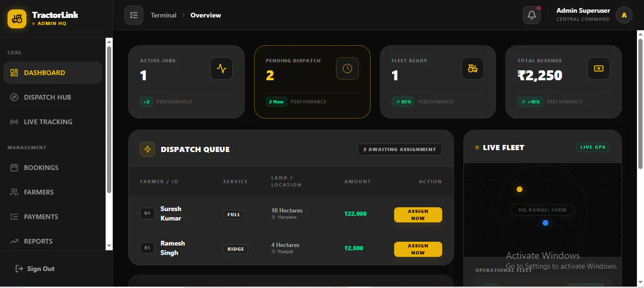This screenshot has height=288, width=644.
Task: Click the ₹2,800 amount
Action: tap(354, 248)
